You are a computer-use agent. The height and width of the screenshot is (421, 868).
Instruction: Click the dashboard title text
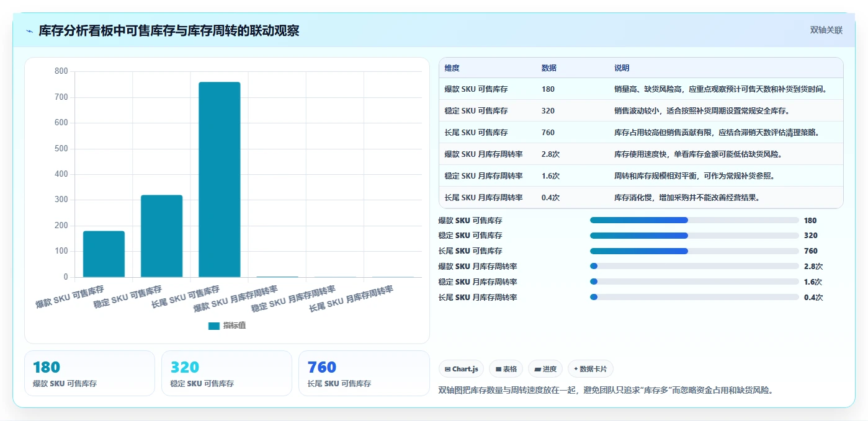pyautogui.click(x=169, y=30)
